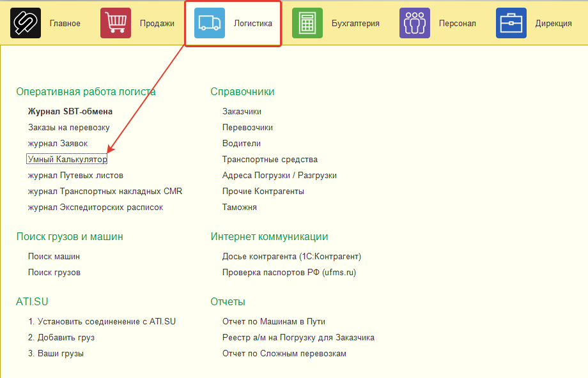The image size is (588, 378).
Task: Open 3. Ваши грузы
Action: coord(56,354)
